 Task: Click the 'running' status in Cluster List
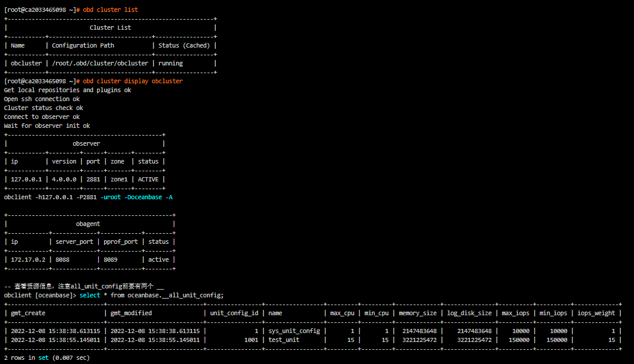pyautogui.click(x=171, y=62)
